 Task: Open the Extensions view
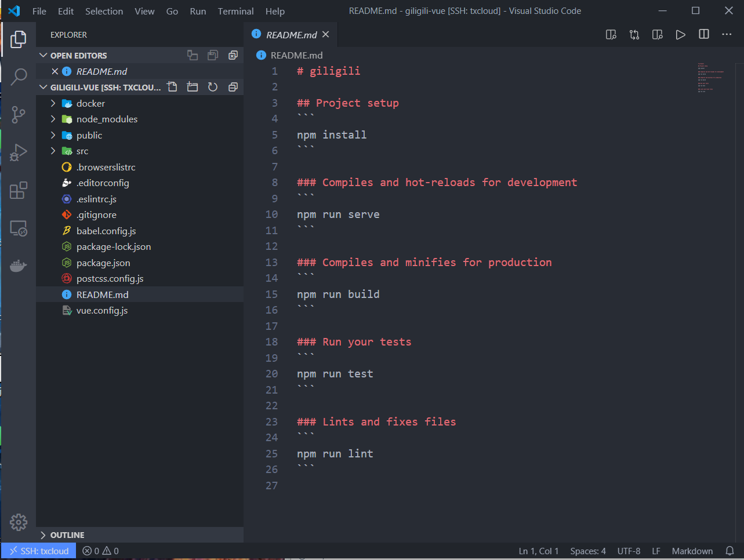(19, 190)
